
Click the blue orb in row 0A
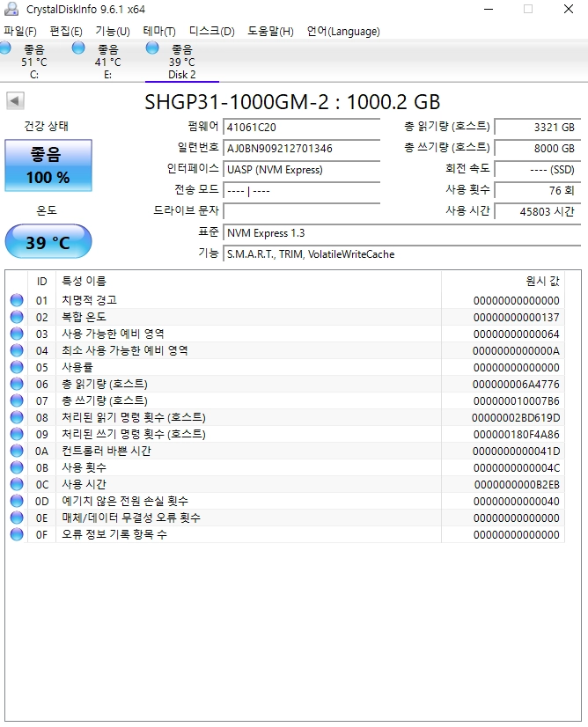tap(17, 451)
